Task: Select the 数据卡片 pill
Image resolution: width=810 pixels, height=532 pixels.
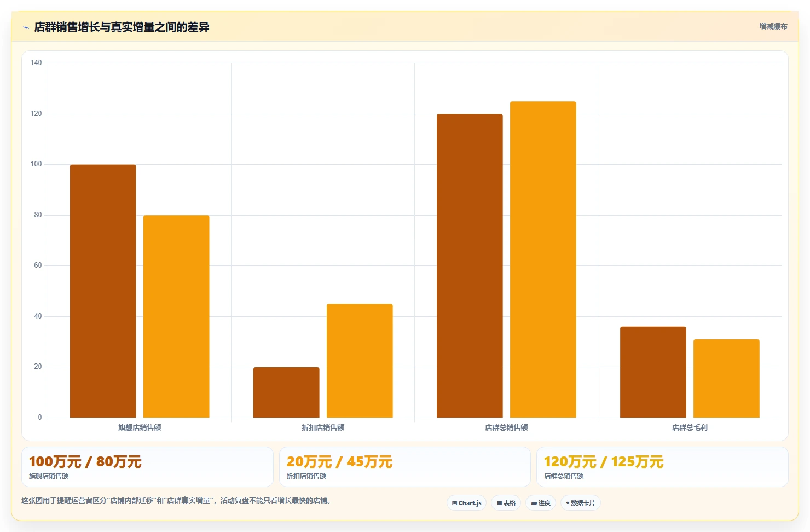Action: pos(580,503)
